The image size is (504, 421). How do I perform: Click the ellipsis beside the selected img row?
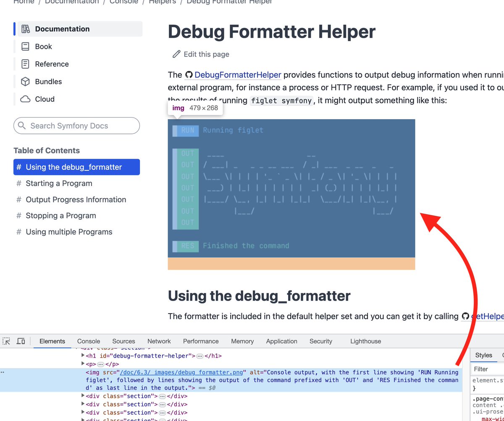pyautogui.click(x=3, y=372)
